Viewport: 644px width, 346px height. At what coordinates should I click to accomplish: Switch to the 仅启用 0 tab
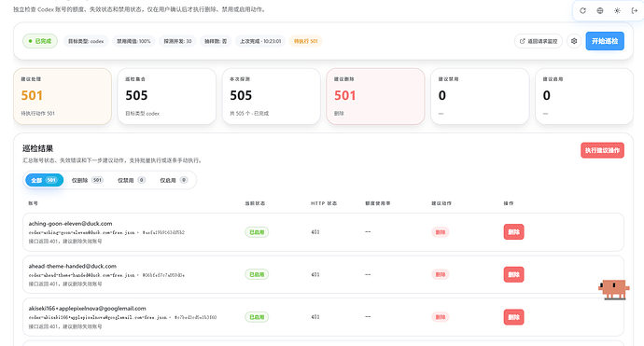[x=174, y=180]
